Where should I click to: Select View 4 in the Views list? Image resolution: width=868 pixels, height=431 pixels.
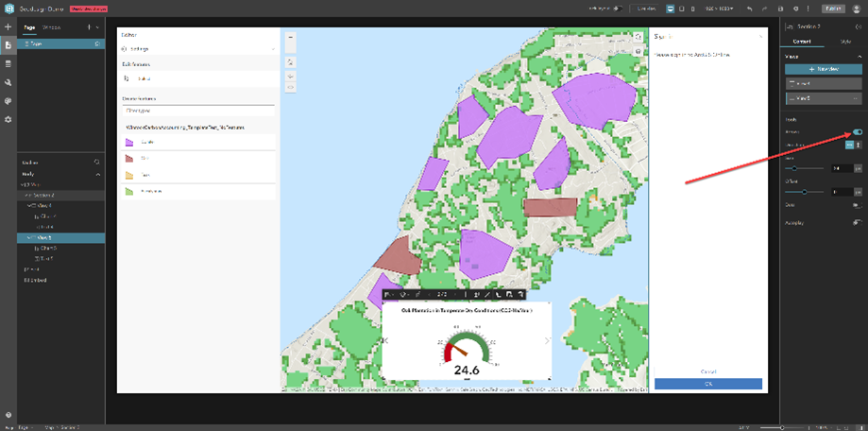point(824,84)
